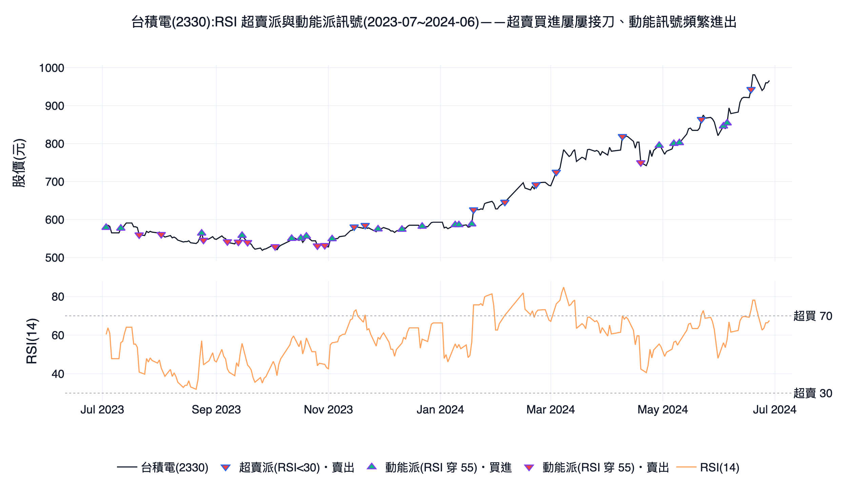Click the momentum sell marker near 750 in late April

point(640,163)
